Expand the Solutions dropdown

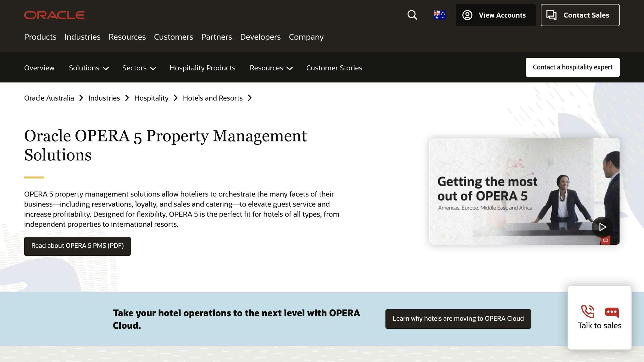[x=89, y=68]
